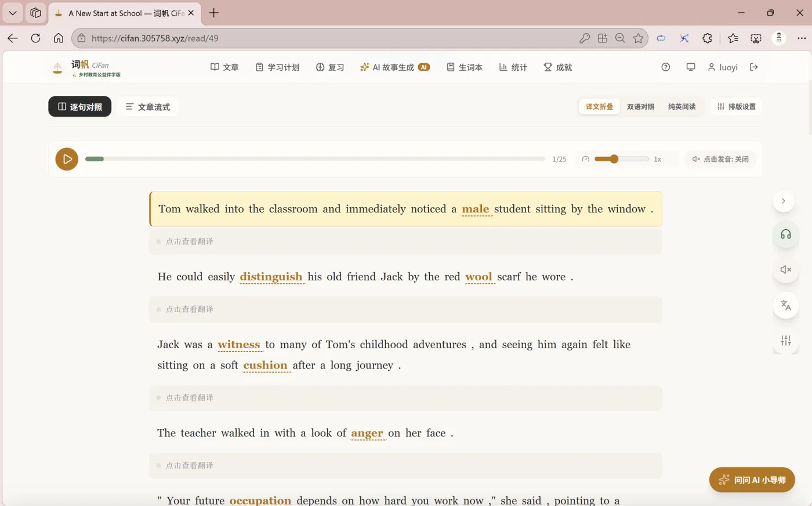Viewport: 812px width, 506px height.
Task: Expand the right sidebar chevron
Action: (x=784, y=201)
